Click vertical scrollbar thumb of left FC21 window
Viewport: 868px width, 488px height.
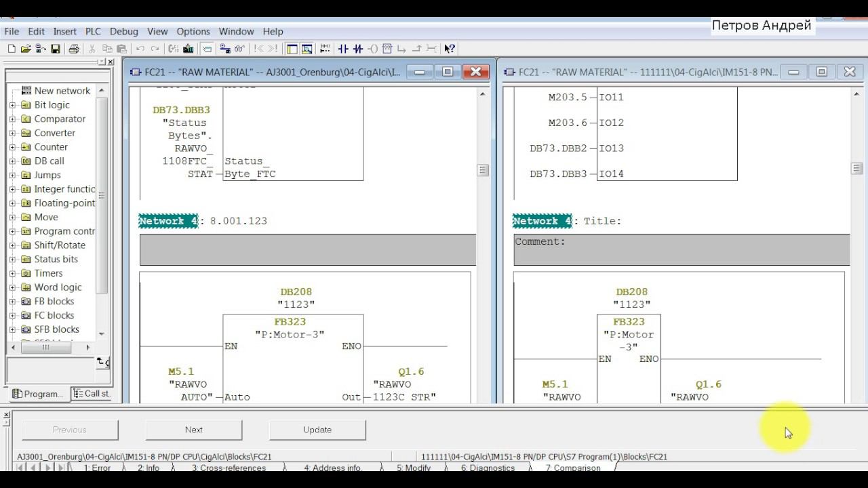click(483, 170)
